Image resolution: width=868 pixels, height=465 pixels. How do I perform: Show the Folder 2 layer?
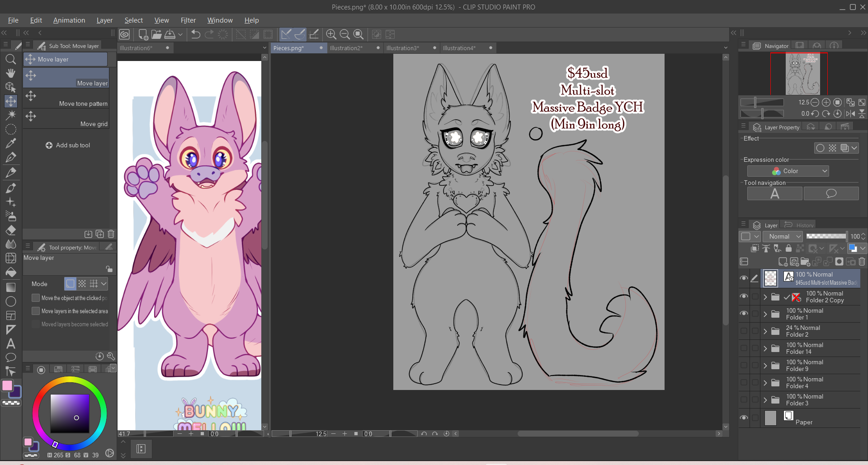pos(744,331)
